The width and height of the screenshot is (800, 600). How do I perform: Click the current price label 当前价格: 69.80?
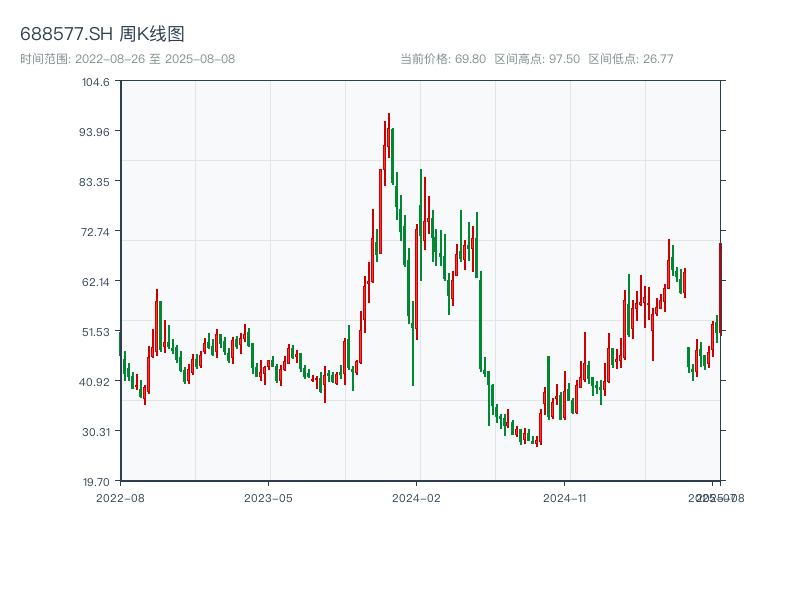[443, 59]
